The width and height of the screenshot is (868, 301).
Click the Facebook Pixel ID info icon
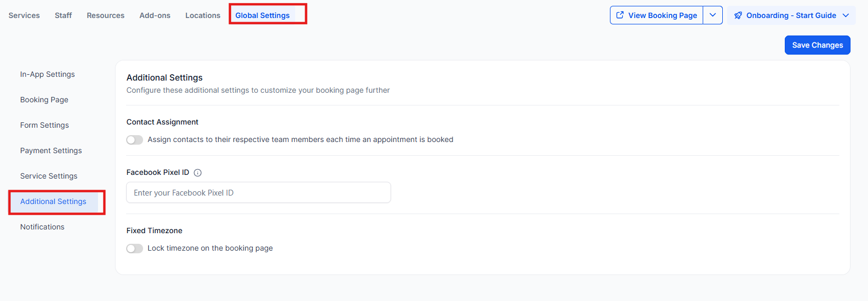tap(198, 173)
